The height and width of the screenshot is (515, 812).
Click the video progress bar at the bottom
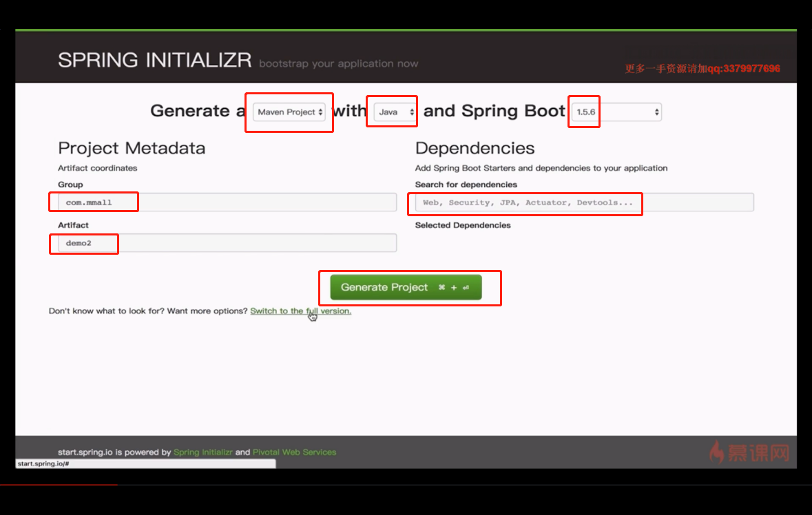tap(406, 485)
